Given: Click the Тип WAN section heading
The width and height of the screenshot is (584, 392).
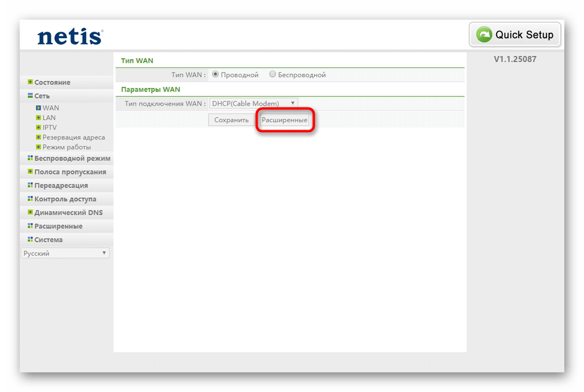Looking at the screenshot, I should tap(137, 61).
